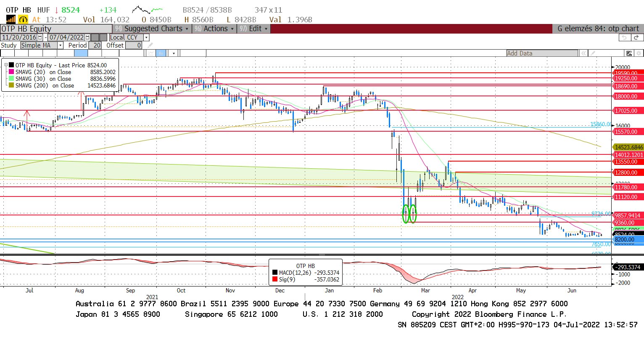Click the end date field 07/04/2022
Viewport: 644px width, 337px height.
click(x=66, y=37)
